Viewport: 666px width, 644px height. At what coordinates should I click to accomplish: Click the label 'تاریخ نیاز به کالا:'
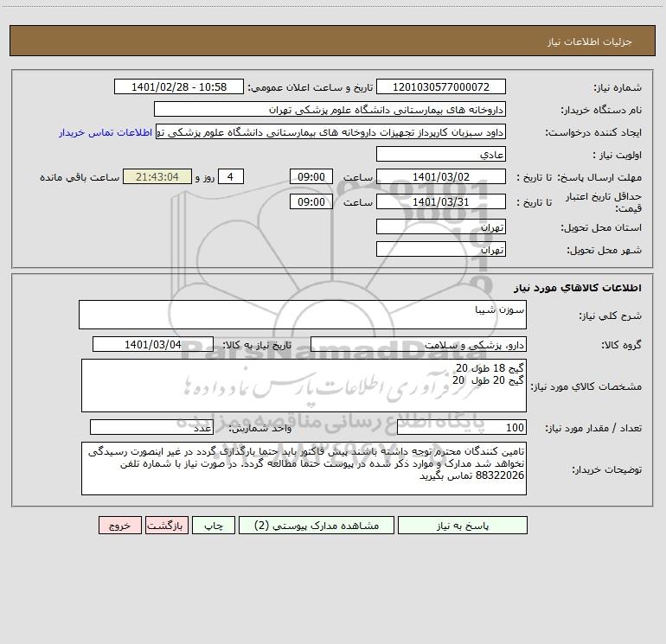pyautogui.click(x=257, y=345)
